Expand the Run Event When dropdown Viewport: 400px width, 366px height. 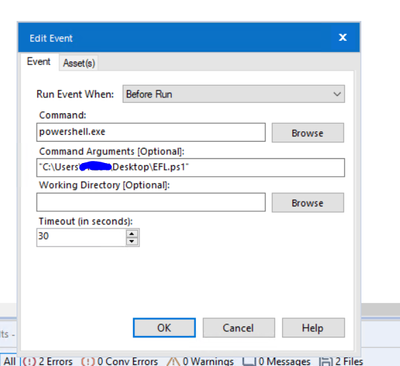[233, 94]
